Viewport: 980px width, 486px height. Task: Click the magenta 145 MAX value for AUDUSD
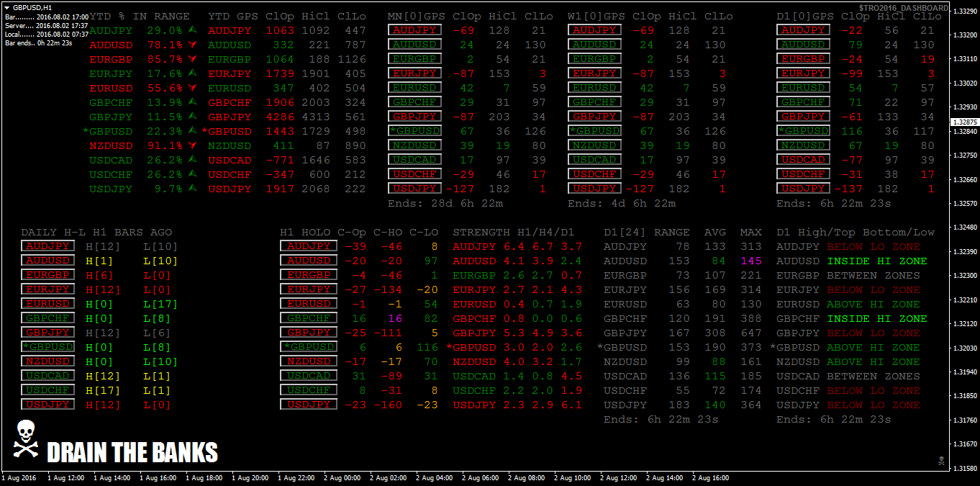[751, 261]
